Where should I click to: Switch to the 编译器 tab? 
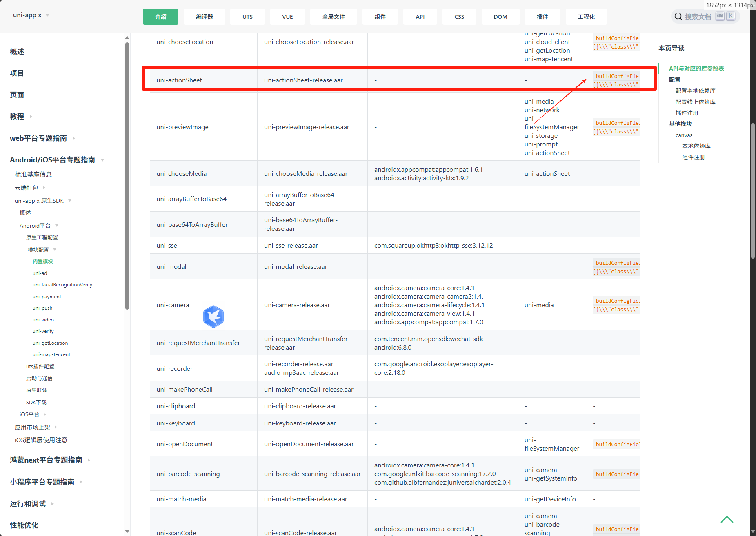(x=205, y=17)
